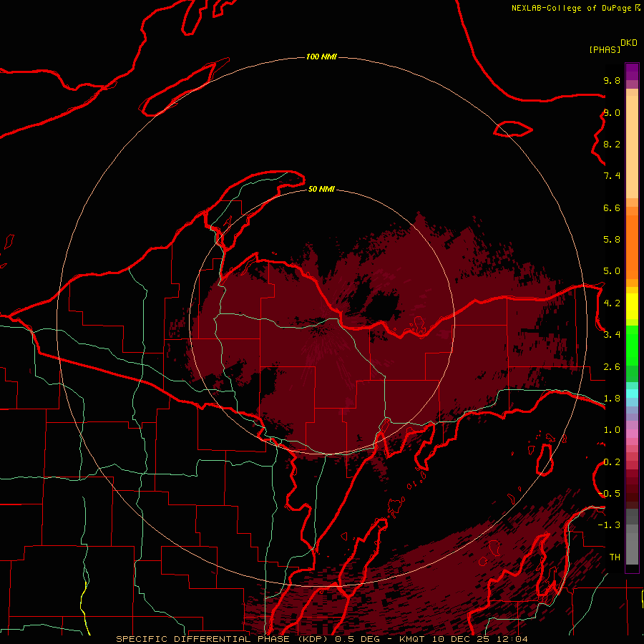Pick the 1.8 legend value
Image resolution: width=644 pixels, height=644 pixels.
[x=612, y=399]
